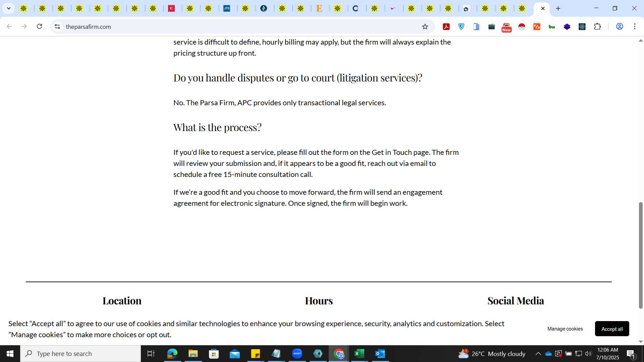Open Excel from the taskbar

pyautogui.click(x=359, y=354)
